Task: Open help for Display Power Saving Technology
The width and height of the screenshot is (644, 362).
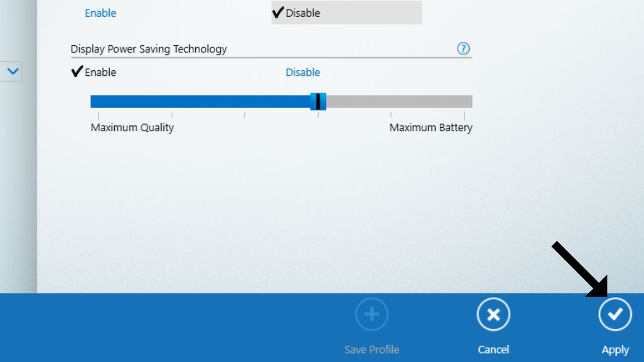Action: 463,48
